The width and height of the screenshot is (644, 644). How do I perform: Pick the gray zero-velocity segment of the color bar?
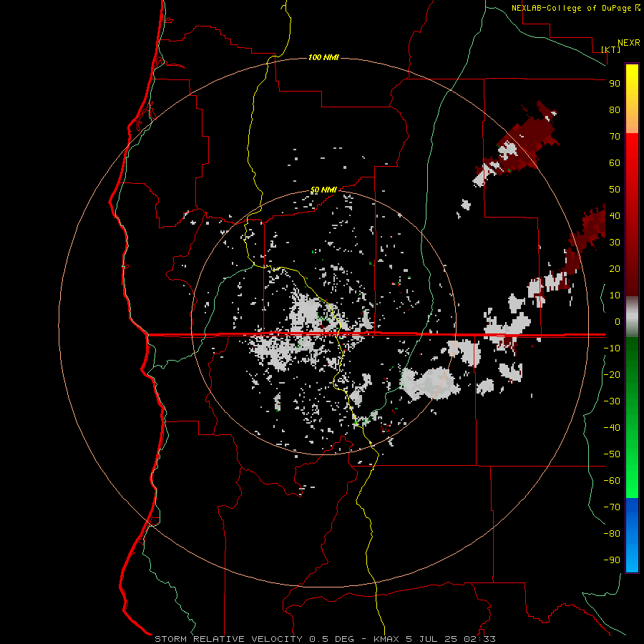[632, 317]
